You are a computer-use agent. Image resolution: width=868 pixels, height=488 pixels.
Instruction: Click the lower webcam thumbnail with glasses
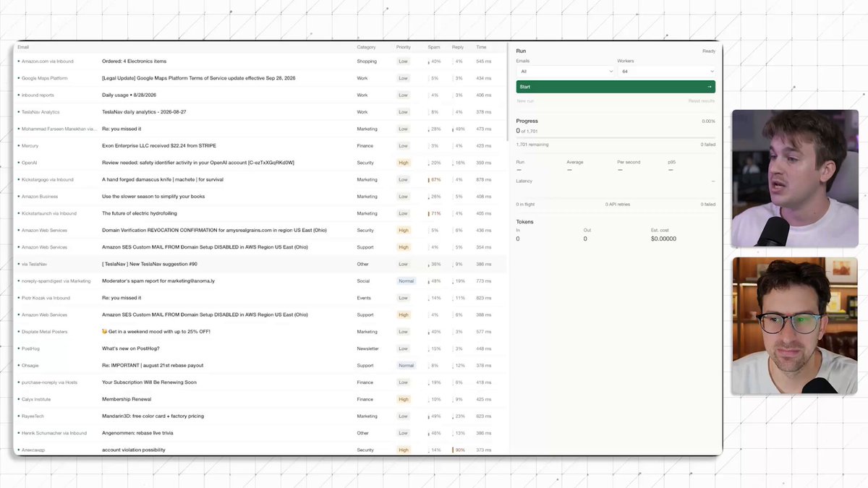pos(795,326)
